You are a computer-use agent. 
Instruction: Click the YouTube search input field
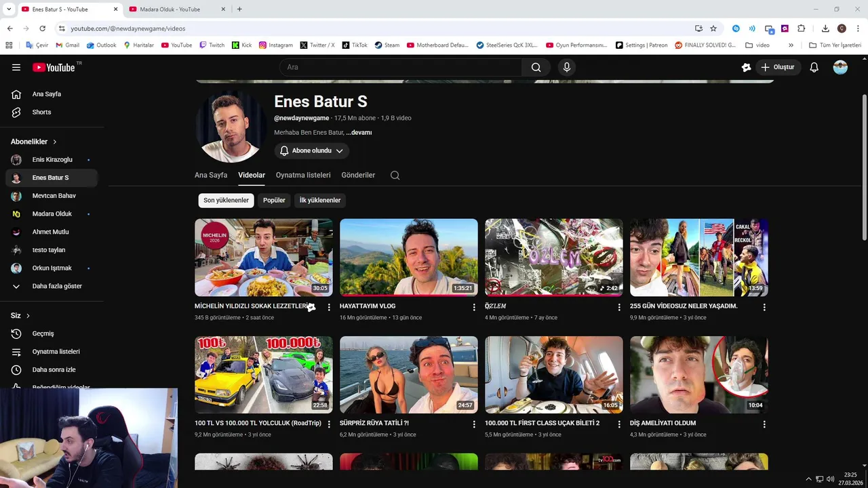(x=401, y=67)
